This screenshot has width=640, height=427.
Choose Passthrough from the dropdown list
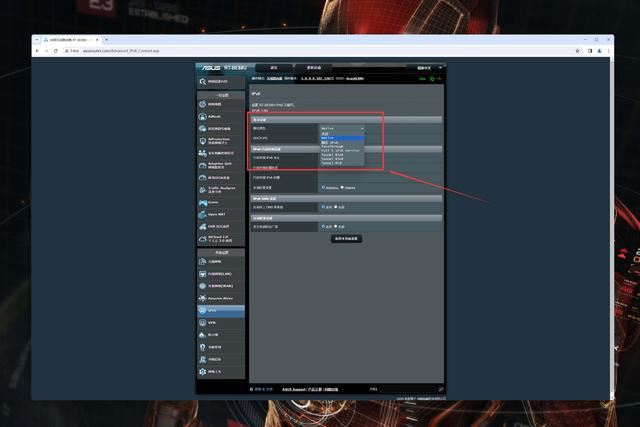tap(333, 146)
